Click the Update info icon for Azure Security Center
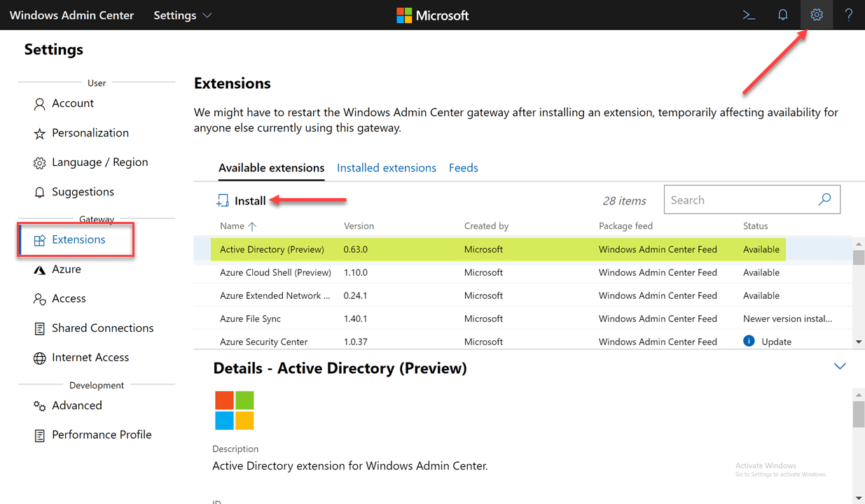865x504 pixels. [748, 341]
